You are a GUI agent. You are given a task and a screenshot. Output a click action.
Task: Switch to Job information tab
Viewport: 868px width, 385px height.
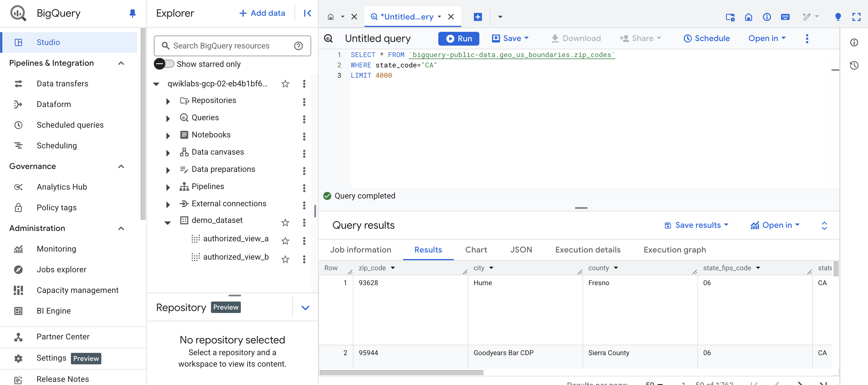tap(361, 250)
